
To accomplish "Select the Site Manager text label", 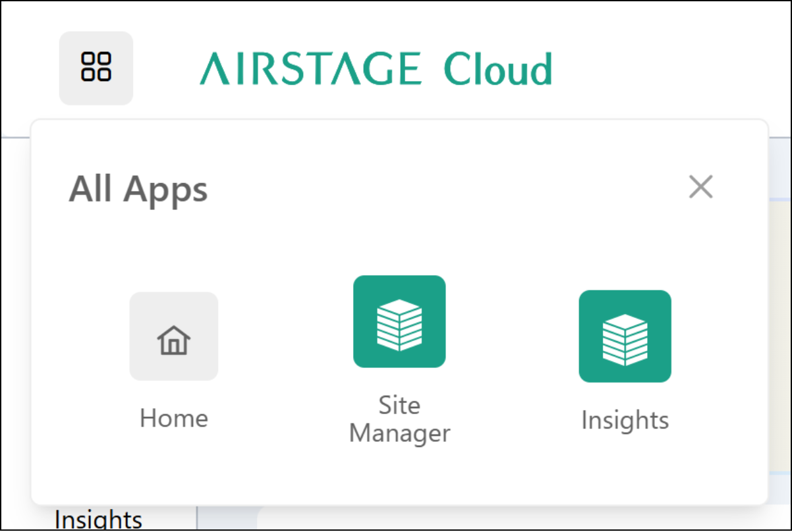I will pos(399,419).
